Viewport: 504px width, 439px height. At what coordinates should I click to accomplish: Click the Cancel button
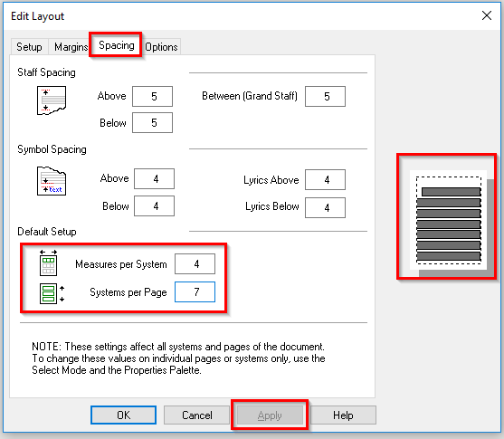[x=196, y=415]
